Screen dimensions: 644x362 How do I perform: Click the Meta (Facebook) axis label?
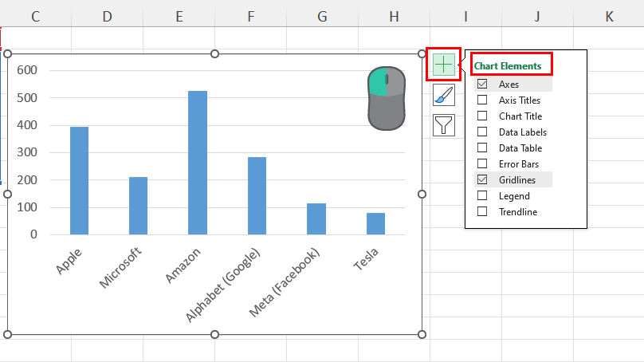tap(285, 283)
